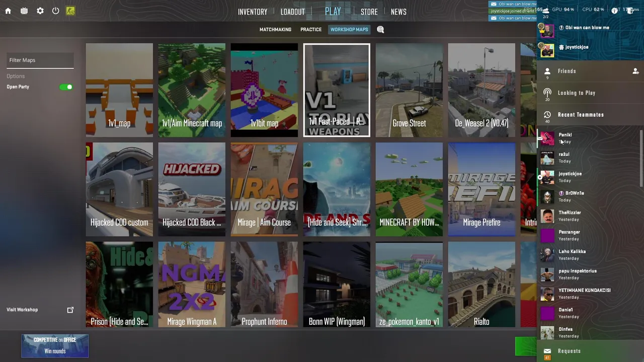The height and width of the screenshot is (362, 644).
Task: Open the Store menu
Action: tap(369, 12)
